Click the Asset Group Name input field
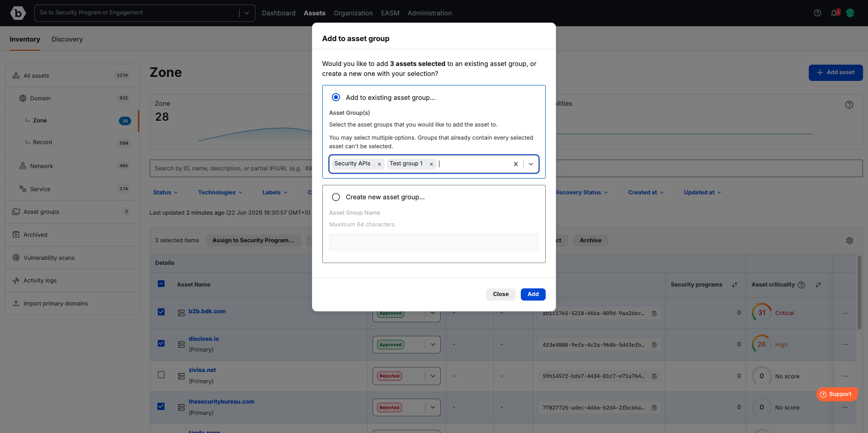868x433 pixels. tap(434, 242)
